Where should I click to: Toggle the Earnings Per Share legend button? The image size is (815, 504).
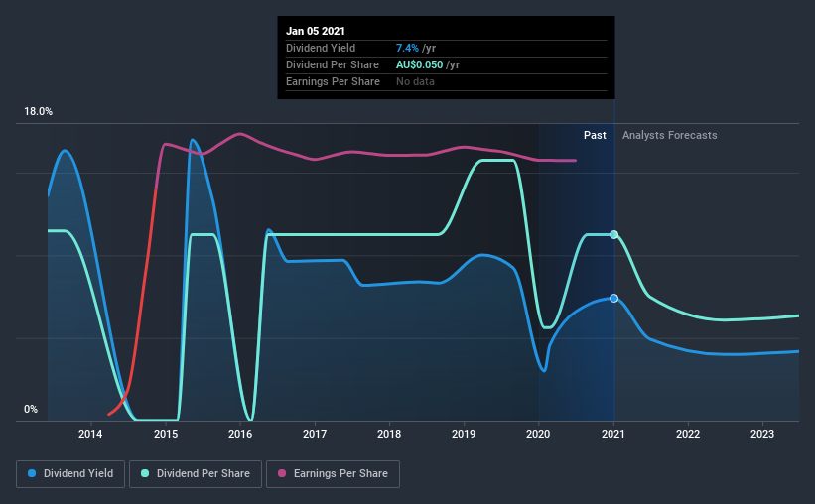coord(334,474)
